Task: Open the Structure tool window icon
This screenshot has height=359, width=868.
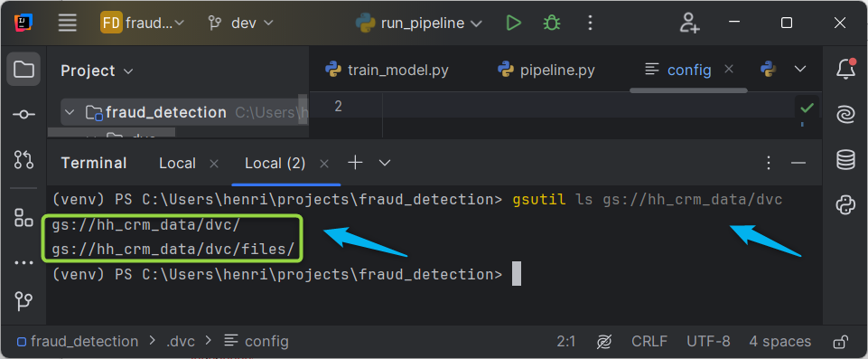Action: tap(23, 217)
